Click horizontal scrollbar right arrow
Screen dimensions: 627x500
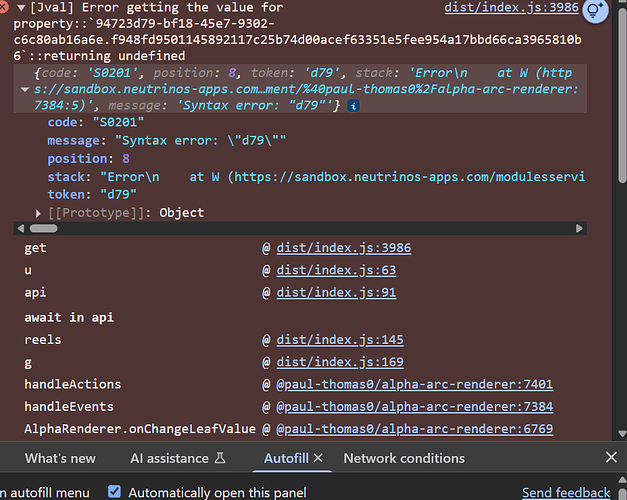point(581,229)
